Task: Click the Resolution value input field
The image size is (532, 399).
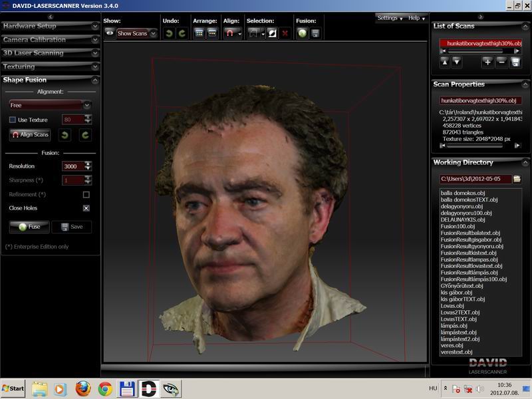Action: (x=72, y=166)
